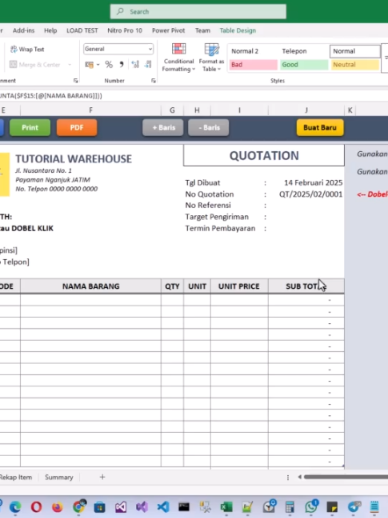
Task: Apply Accounting Number Format
Action: [89, 64]
